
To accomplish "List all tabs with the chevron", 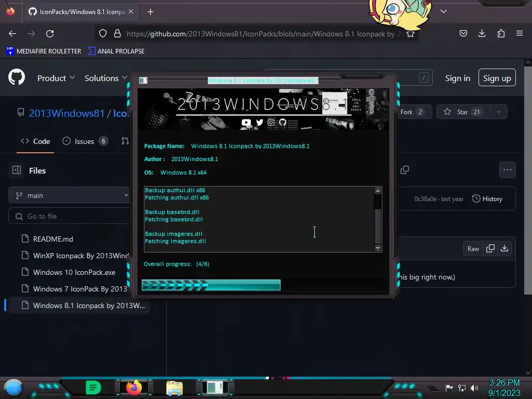I will point(444,11).
